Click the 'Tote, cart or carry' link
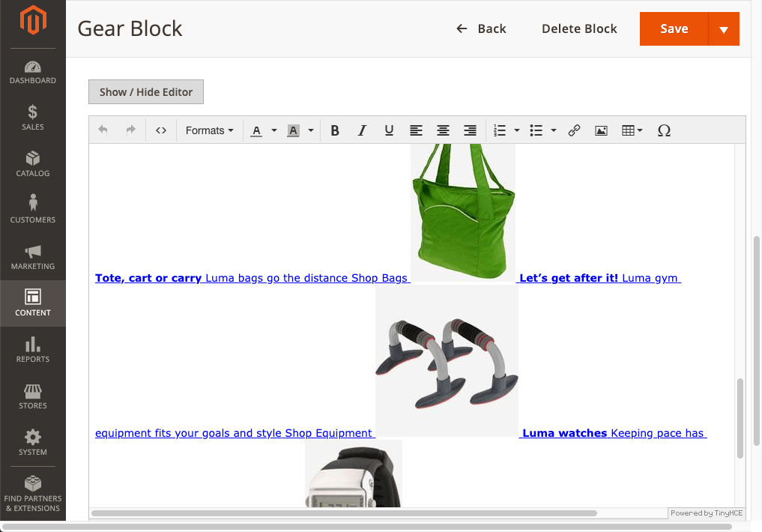The height and width of the screenshot is (532, 762). (x=148, y=278)
